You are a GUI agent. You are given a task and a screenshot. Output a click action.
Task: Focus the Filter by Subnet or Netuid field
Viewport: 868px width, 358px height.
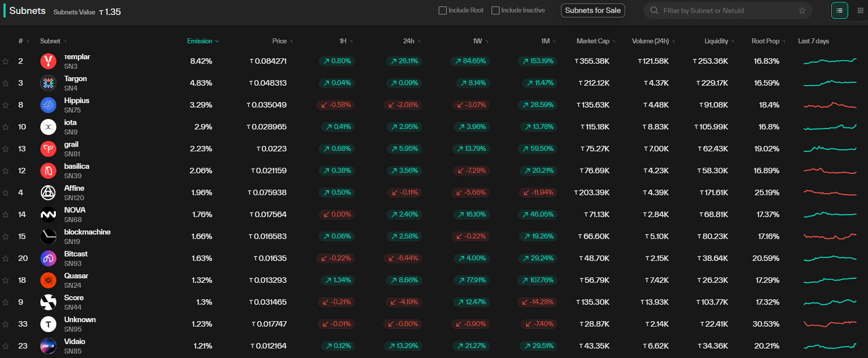723,10
